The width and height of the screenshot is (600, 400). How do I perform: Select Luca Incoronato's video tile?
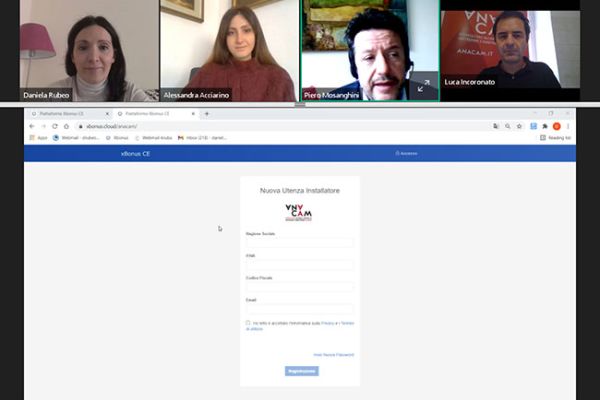tap(510, 50)
